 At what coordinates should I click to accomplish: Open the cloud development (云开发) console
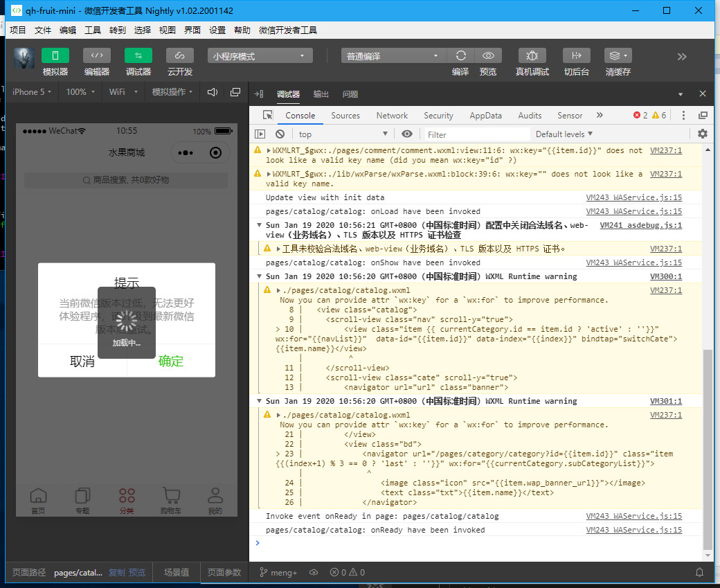point(179,55)
